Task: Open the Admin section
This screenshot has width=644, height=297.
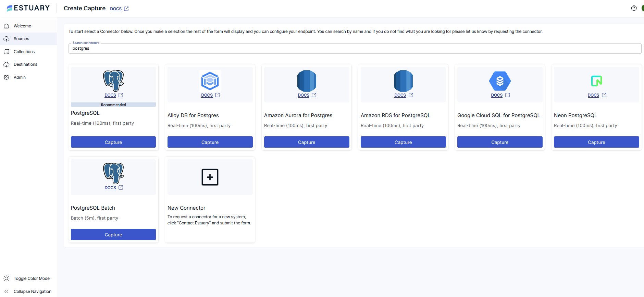Action: coord(28,77)
